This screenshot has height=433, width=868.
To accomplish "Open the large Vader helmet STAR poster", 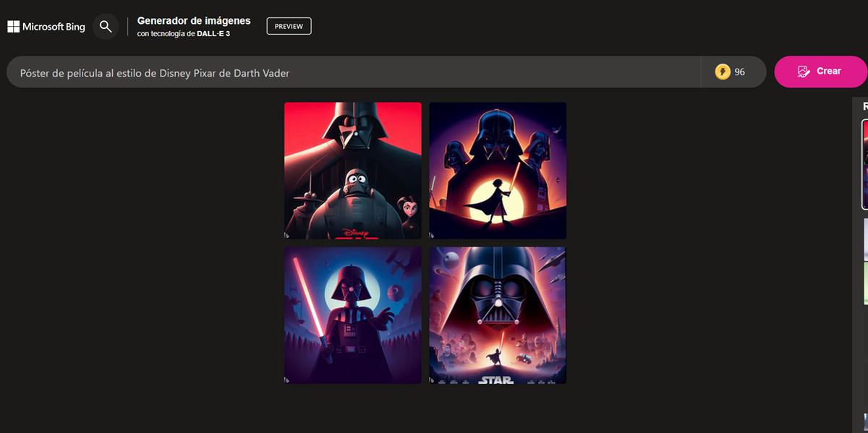I will (x=498, y=314).
